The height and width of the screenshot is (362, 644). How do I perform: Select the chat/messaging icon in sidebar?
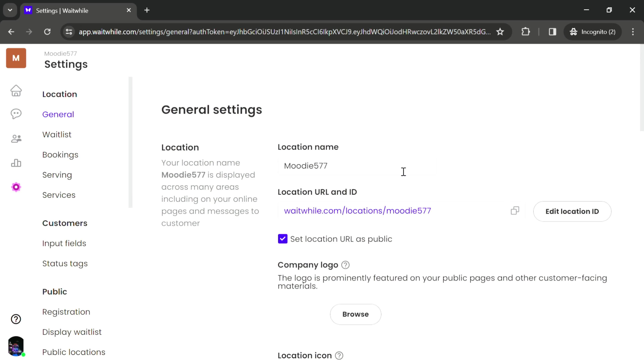(16, 114)
